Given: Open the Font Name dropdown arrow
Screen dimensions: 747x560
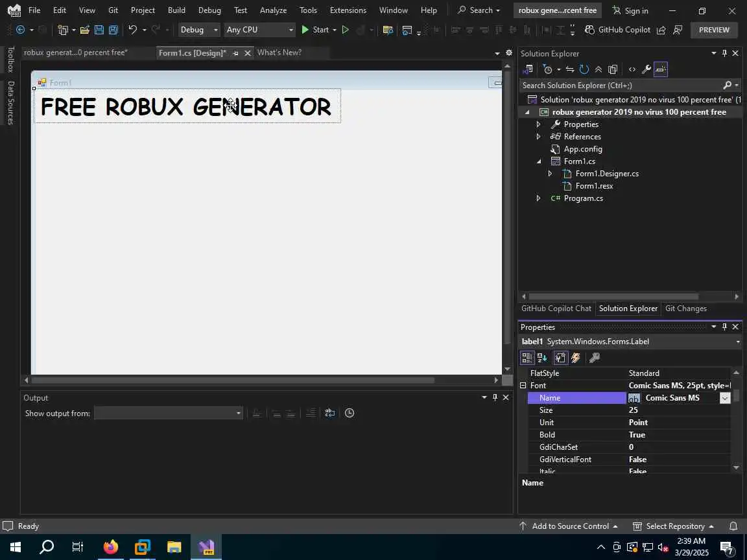Looking at the screenshot, I should (724, 398).
